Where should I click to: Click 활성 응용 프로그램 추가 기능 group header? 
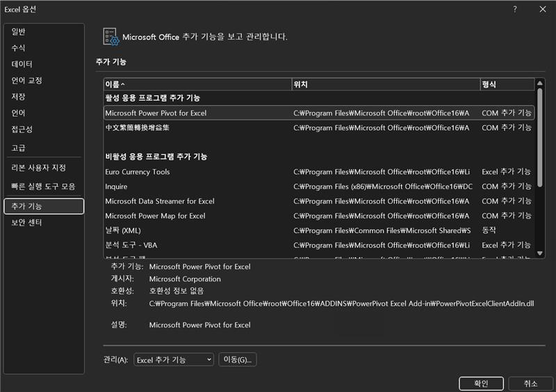pyautogui.click(x=153, y=98)
